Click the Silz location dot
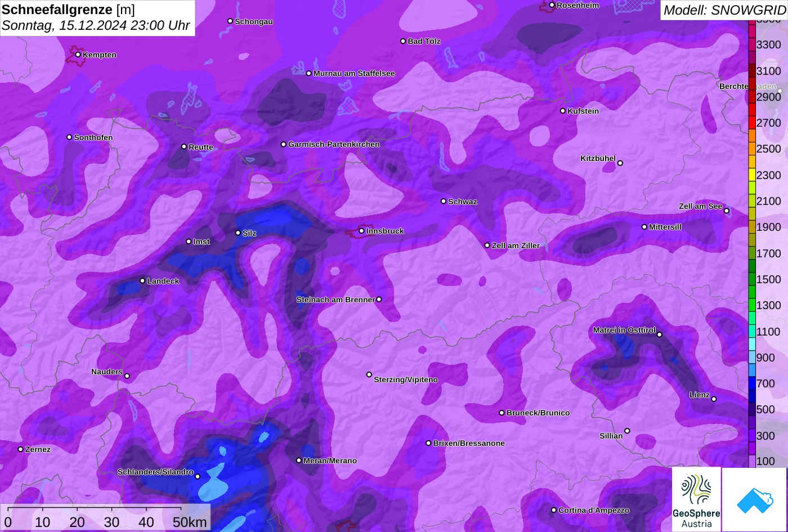Image resolution: width=788 pixels, height=532 pixels. [238, 233]
